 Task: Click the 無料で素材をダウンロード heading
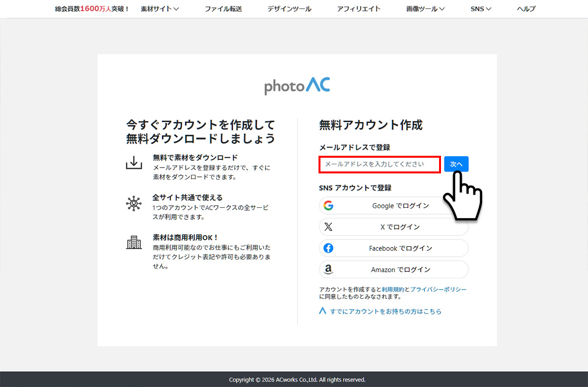tap(195, 157)
